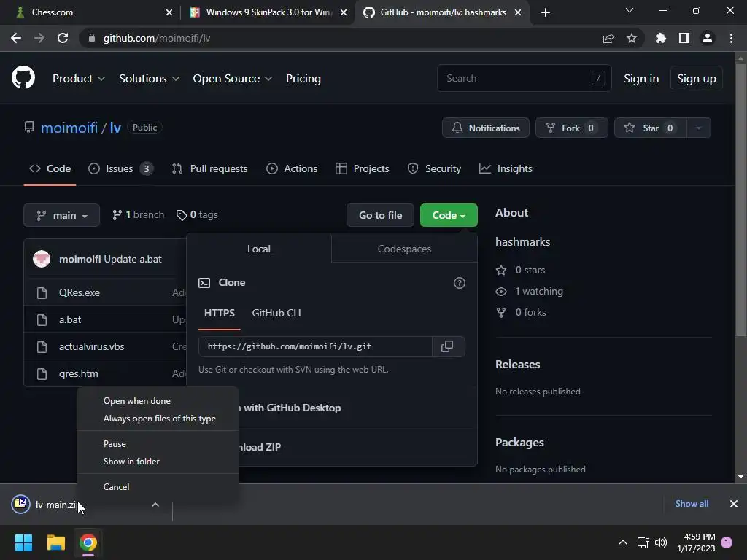Click the Notifications button

coord(485,128)
